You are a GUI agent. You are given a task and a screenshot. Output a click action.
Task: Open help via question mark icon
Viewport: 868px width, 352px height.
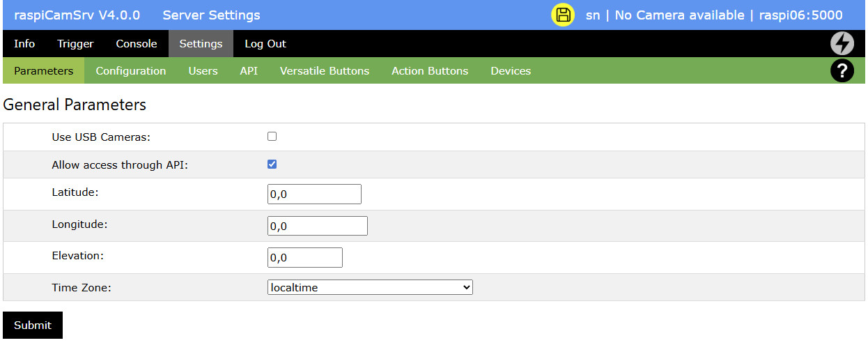coord(842,70)
